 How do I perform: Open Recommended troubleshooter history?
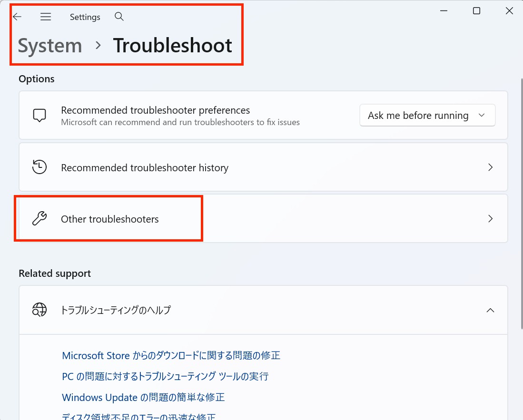(263, 167)
